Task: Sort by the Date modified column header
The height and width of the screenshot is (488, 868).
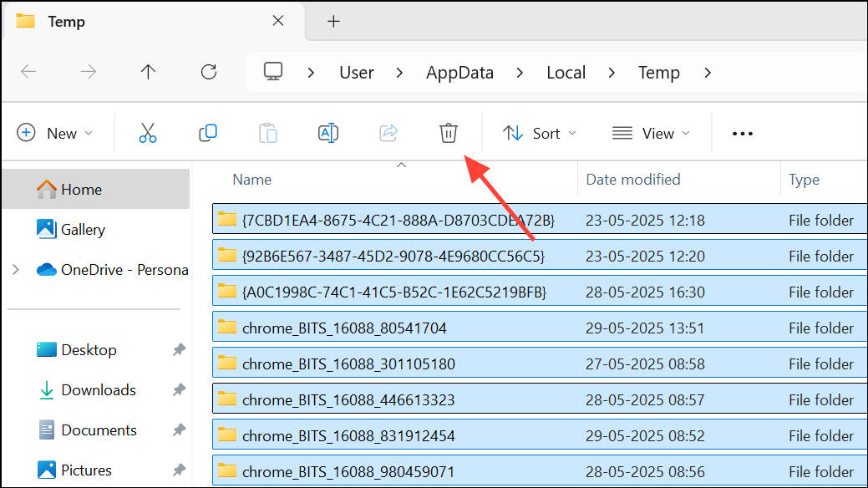Action: (632, 180)
